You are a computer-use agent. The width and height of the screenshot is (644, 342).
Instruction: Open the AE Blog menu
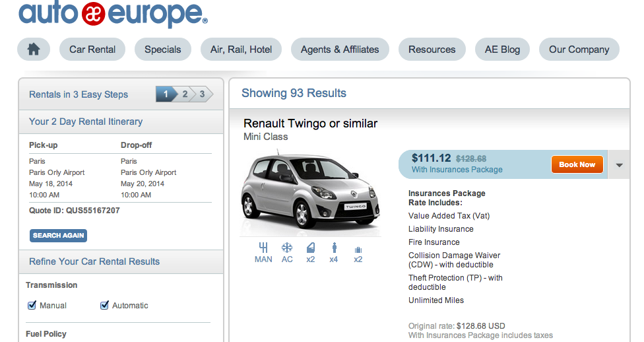pos(502,50)
